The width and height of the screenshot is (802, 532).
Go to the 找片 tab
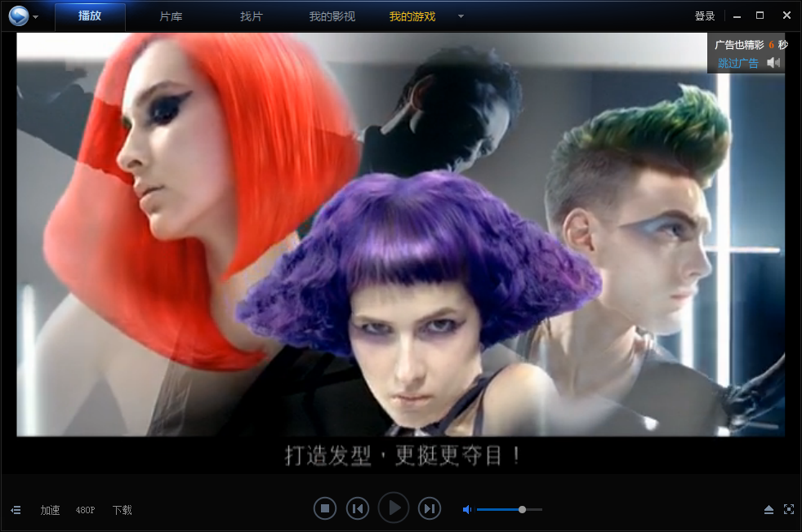[252, 17]
